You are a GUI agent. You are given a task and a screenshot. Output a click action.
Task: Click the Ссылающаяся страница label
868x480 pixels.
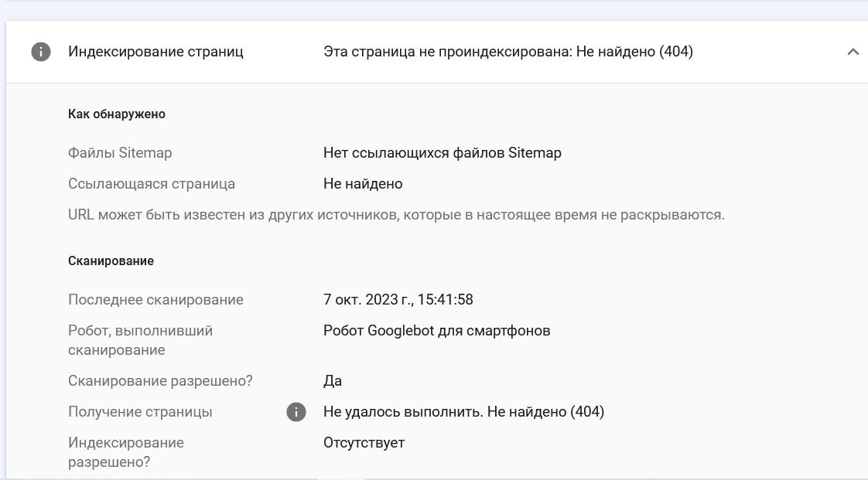(152, 184)
